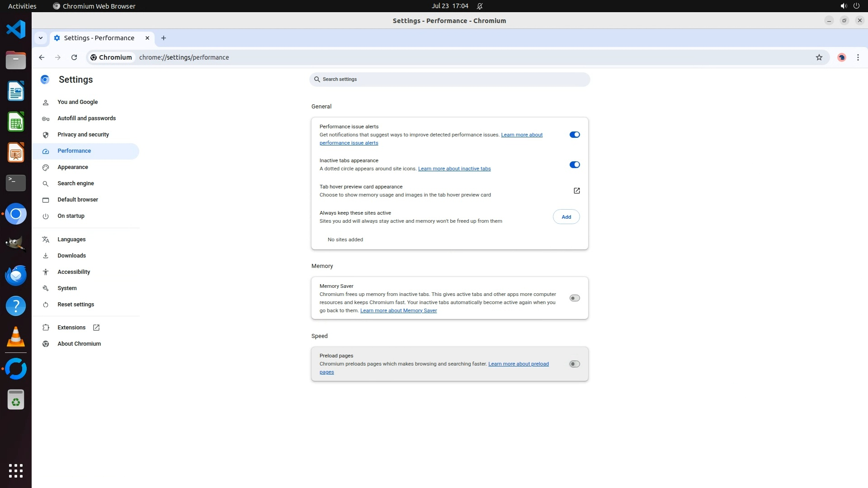
Task: Reload the current page
Action: 74,57
